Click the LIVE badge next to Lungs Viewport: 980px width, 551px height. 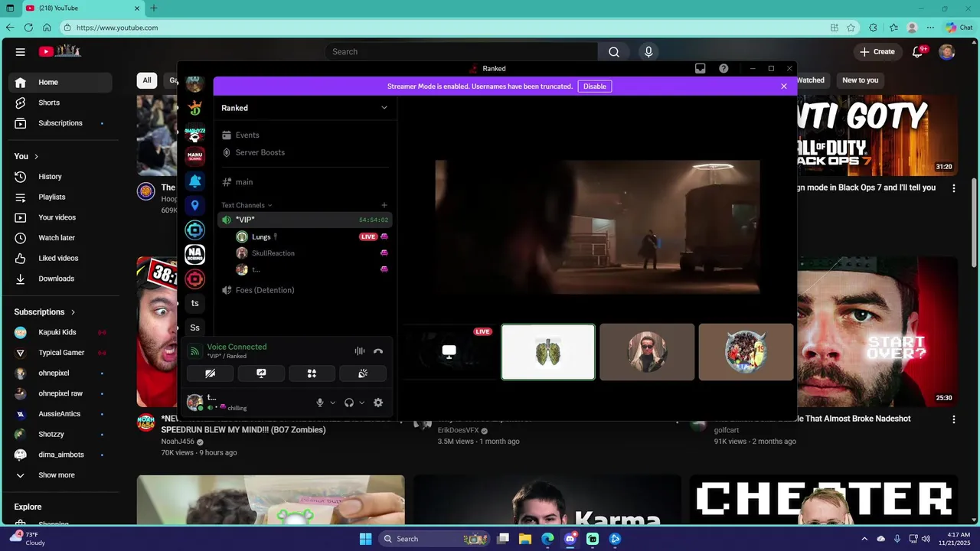click(x=368, y=236)
